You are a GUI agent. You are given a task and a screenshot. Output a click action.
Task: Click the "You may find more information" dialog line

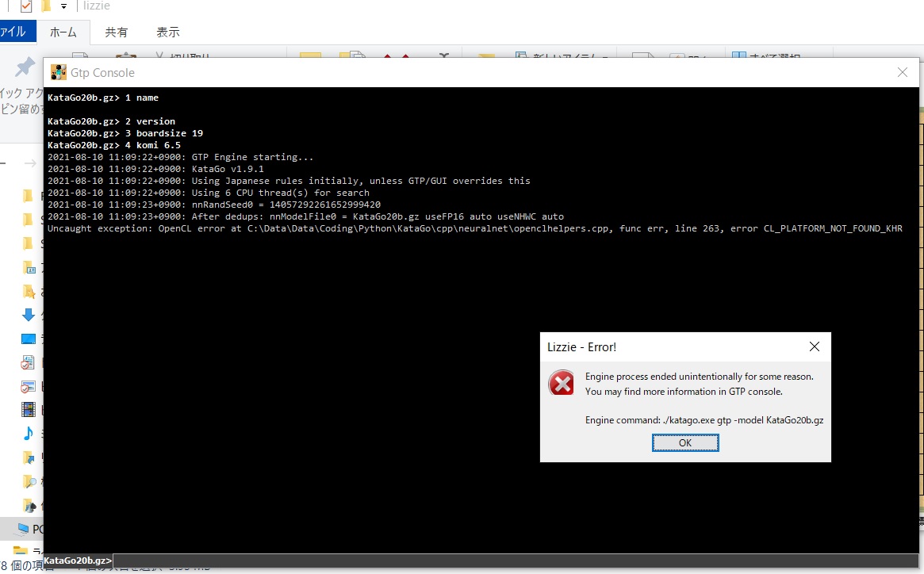[684, 392]
